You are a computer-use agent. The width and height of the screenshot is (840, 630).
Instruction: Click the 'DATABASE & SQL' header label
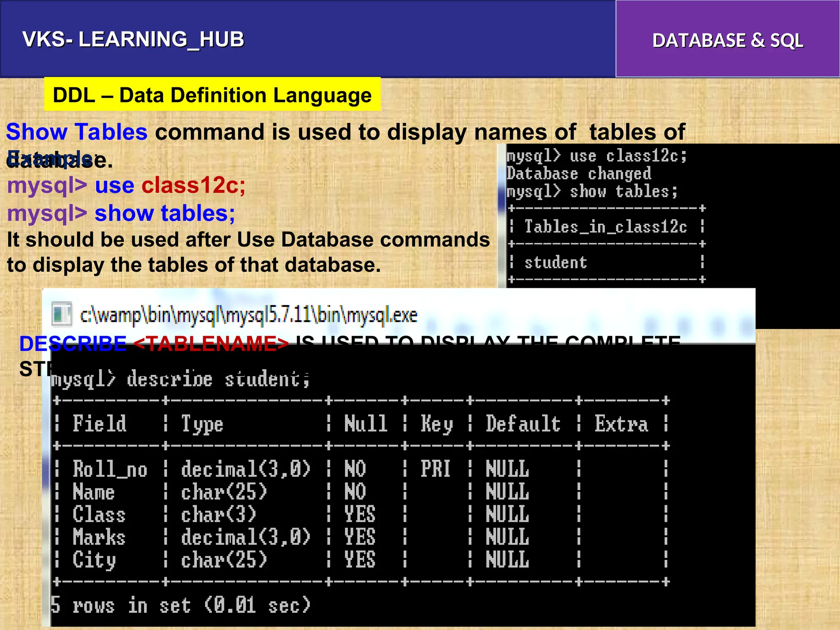[x=728, y=41]
